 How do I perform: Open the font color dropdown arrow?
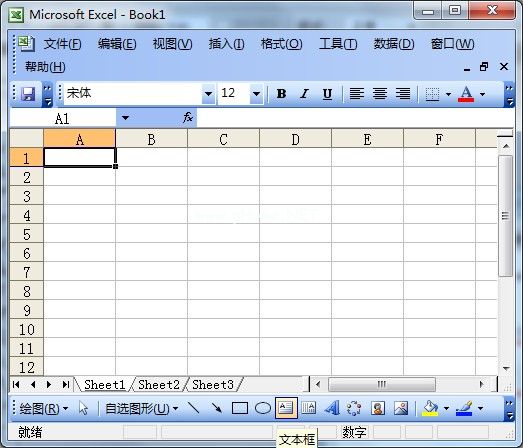(x=482, y=94)
